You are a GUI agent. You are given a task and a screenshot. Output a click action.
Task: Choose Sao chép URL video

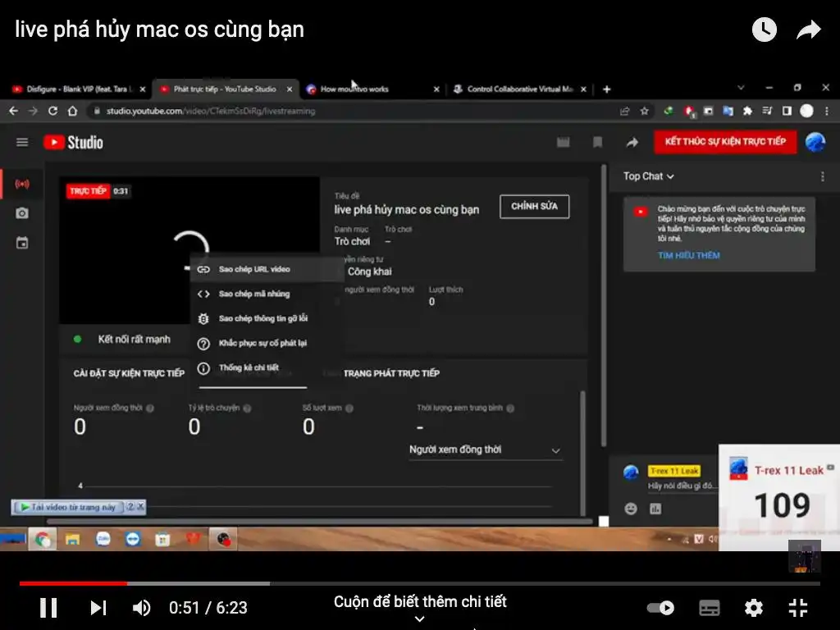(267, 269)
